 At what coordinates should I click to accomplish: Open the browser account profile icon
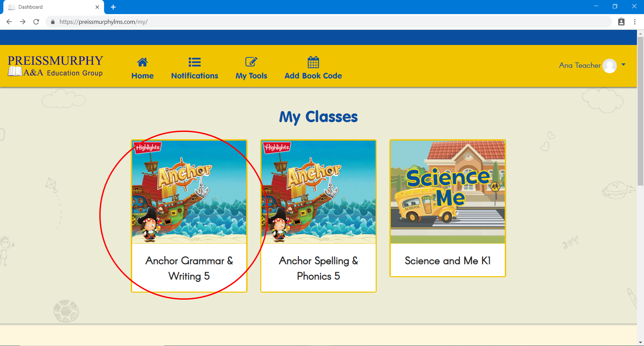(621, 22)
